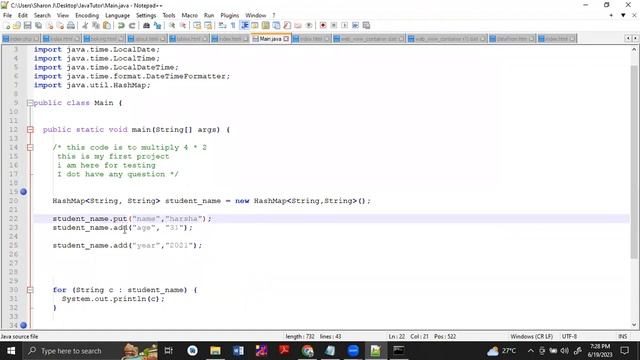Image resolution: width=640 pixels, height=360 pixels.
Task: Click the Windows (CR LF) status bar entry
Action: point(531,337)
